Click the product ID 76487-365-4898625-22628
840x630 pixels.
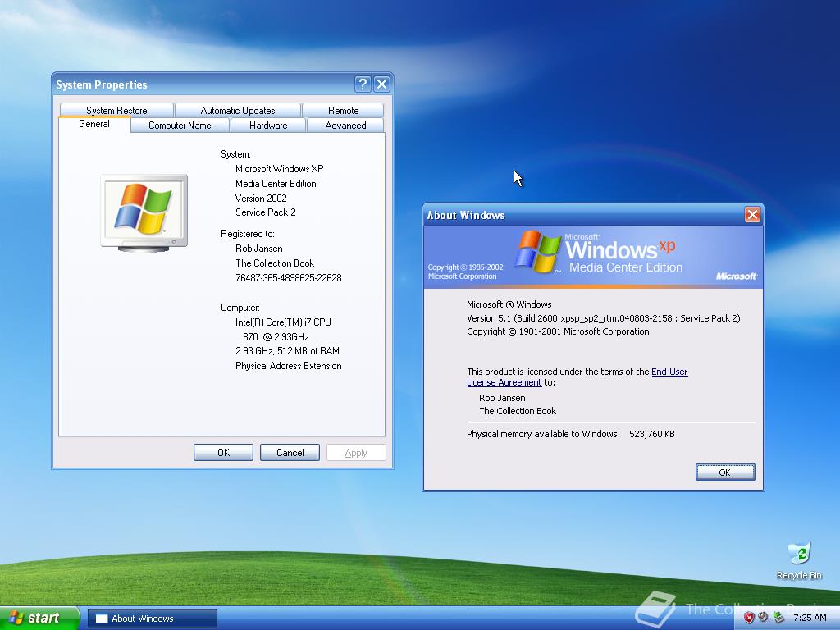(x=288, y=278)
